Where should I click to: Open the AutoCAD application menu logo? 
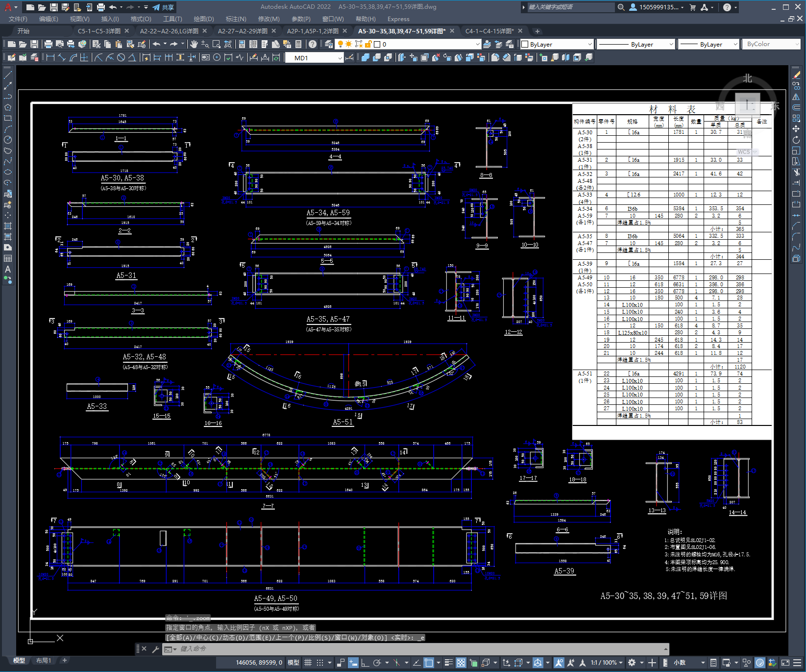coord(8,7)
